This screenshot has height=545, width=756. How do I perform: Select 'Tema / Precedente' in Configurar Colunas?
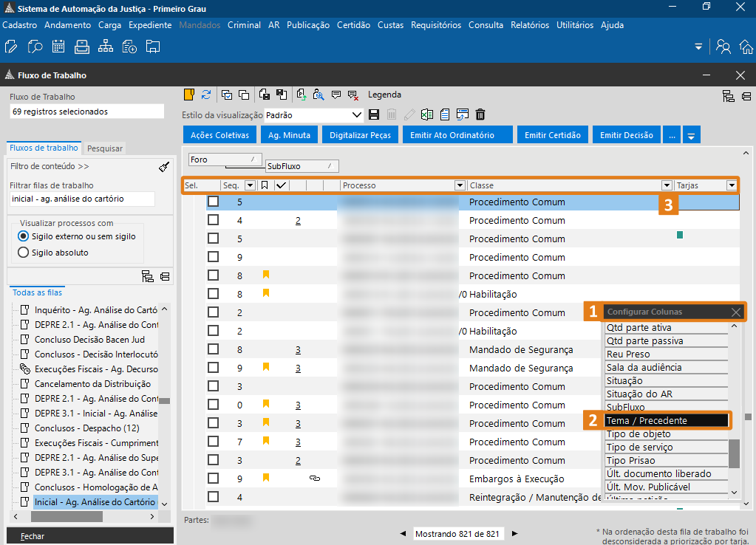[667, 421]
